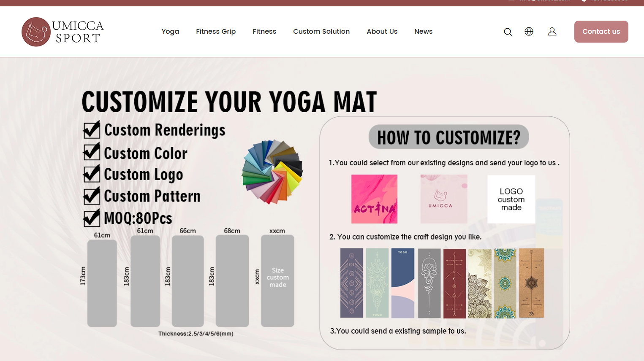Screen dimensions: 644x361
Task: Select the LOGO custom made tile
Action: coord(511,199)
